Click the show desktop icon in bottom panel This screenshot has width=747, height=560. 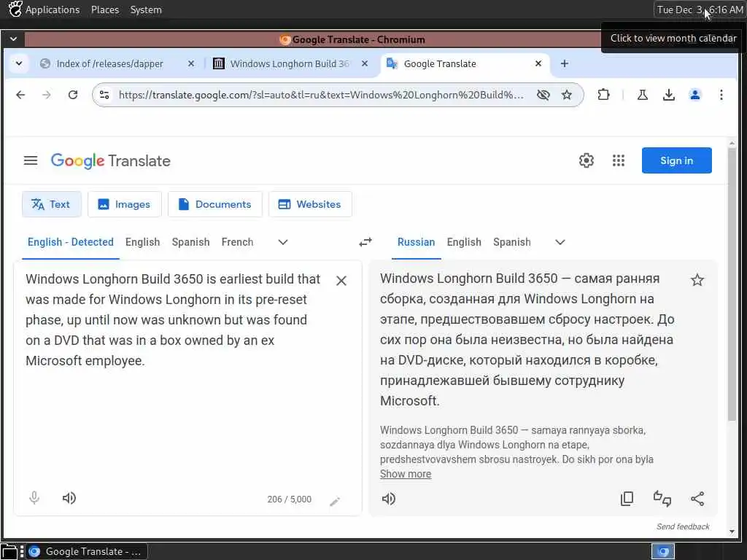coord(9,551)
